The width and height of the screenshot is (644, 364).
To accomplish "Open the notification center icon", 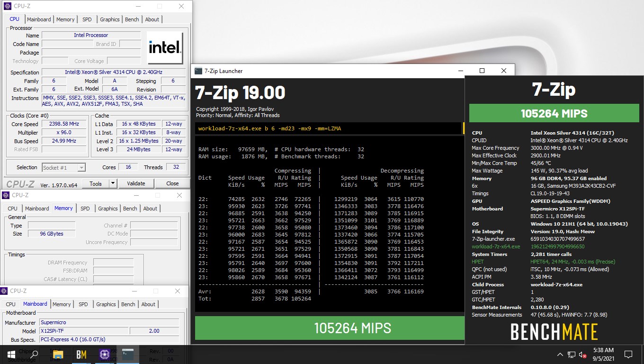I will click(x=628, y=355).
